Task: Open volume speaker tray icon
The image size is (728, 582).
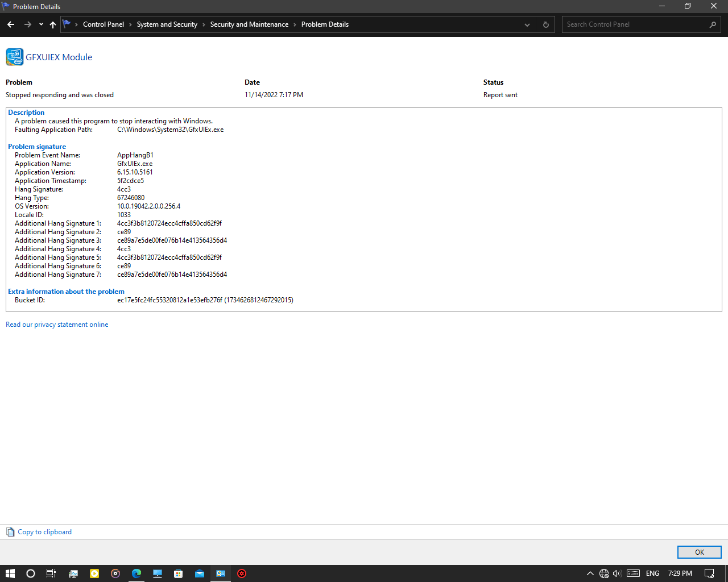Action: (x=617, y=573)
